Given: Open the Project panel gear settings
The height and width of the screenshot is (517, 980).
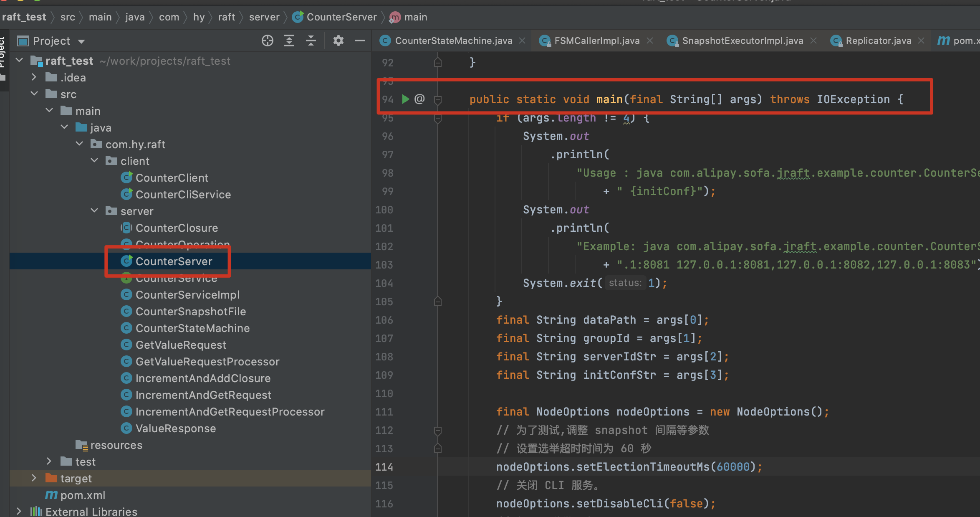Looking at the screenshot, I should pos(338,41).
